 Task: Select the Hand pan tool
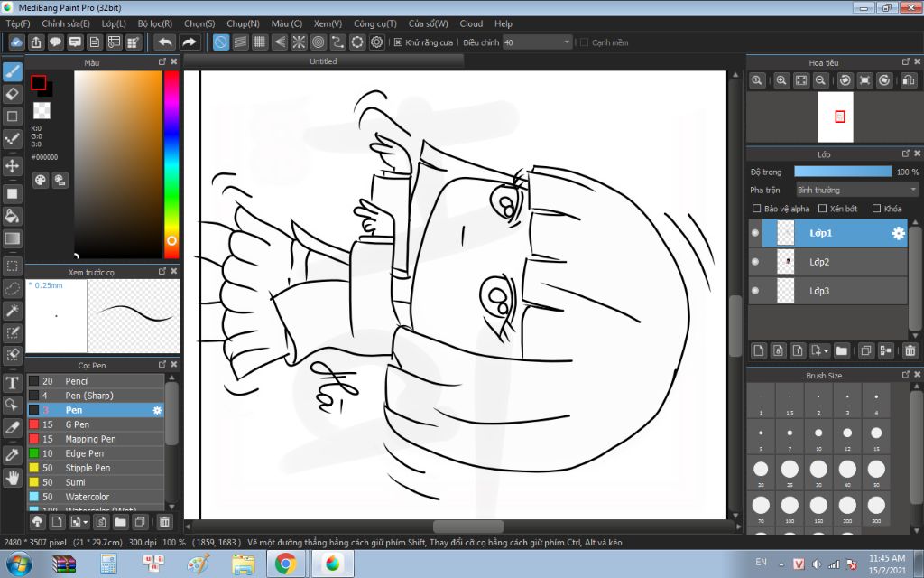click(x=13, y=477)
